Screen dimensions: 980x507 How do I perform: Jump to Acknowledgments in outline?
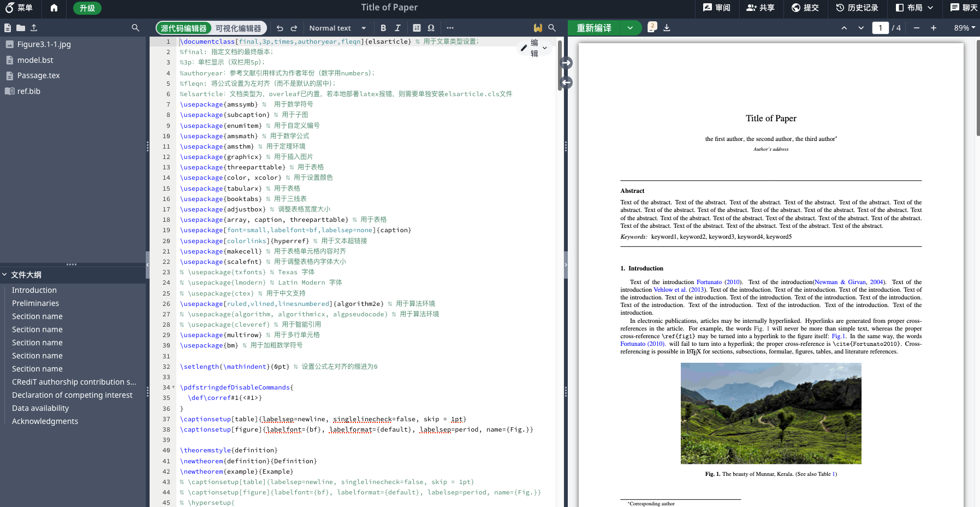point(45,421)
